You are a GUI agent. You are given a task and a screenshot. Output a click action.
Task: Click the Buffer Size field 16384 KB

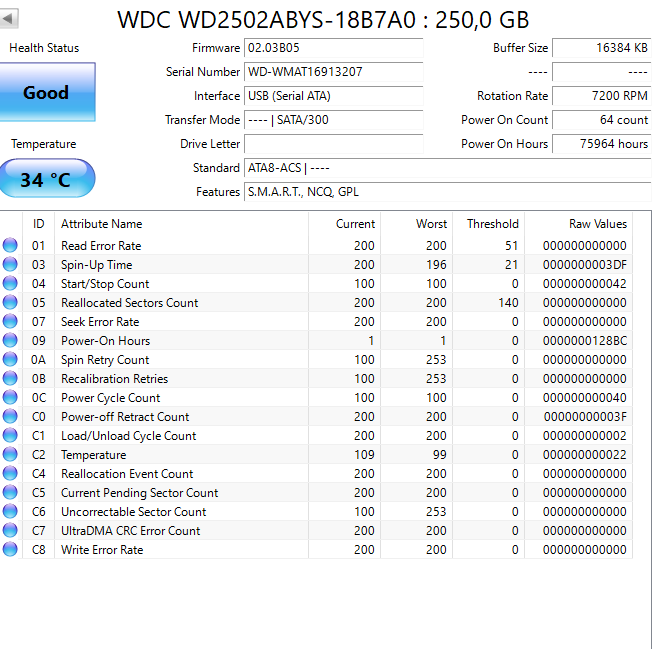coord(602,48)
